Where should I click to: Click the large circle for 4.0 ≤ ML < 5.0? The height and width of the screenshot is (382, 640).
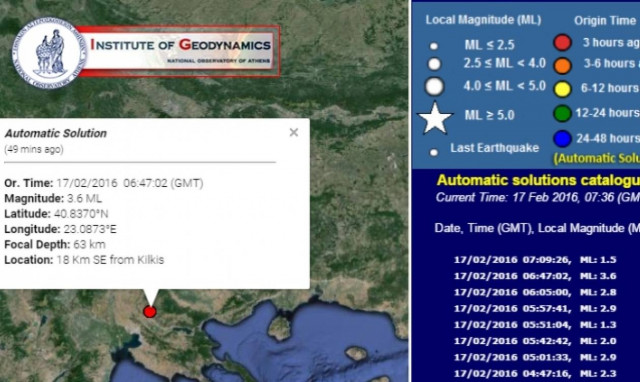(434, 87)
